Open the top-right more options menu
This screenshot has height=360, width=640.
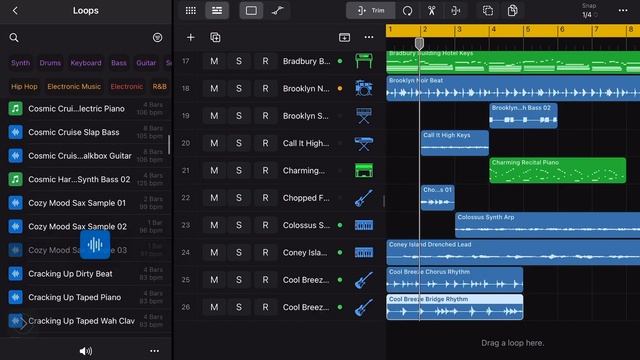pos(623,11)
